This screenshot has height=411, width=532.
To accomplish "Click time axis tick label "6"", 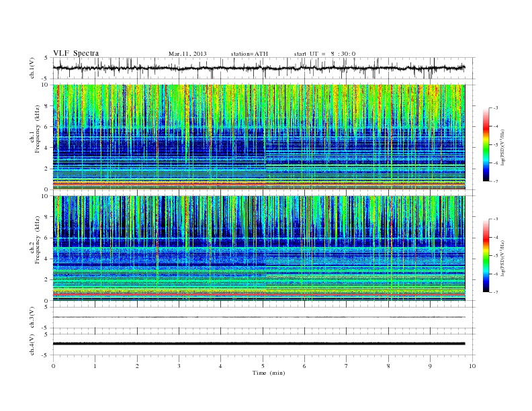I will tap(304, 366).
